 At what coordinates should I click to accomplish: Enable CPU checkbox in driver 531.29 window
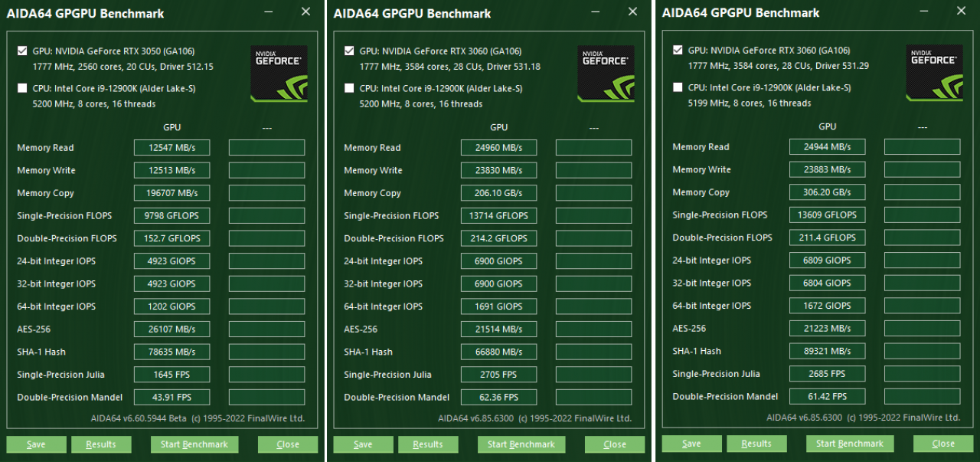pyautogui.click(x=678, y=87)
